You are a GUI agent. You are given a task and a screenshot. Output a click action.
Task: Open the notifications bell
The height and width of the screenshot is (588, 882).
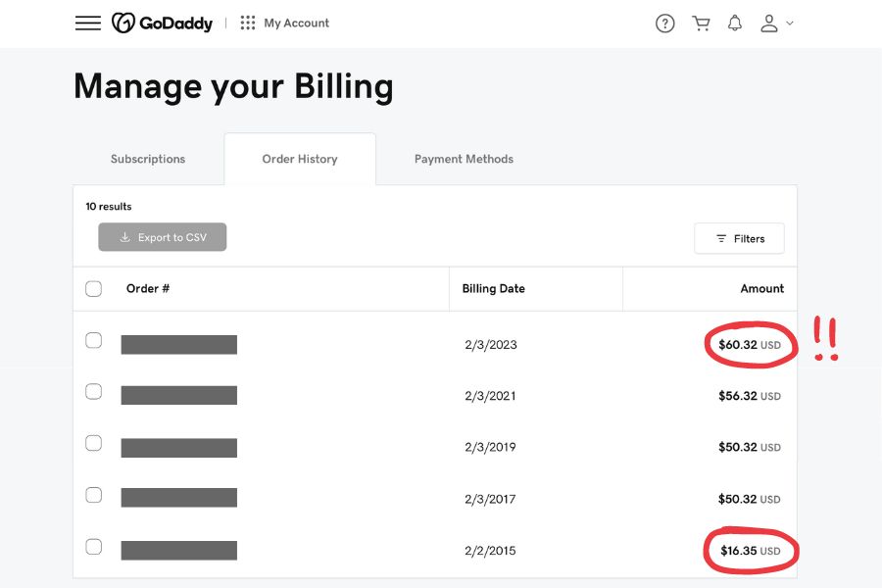click(x=735, y=24)
